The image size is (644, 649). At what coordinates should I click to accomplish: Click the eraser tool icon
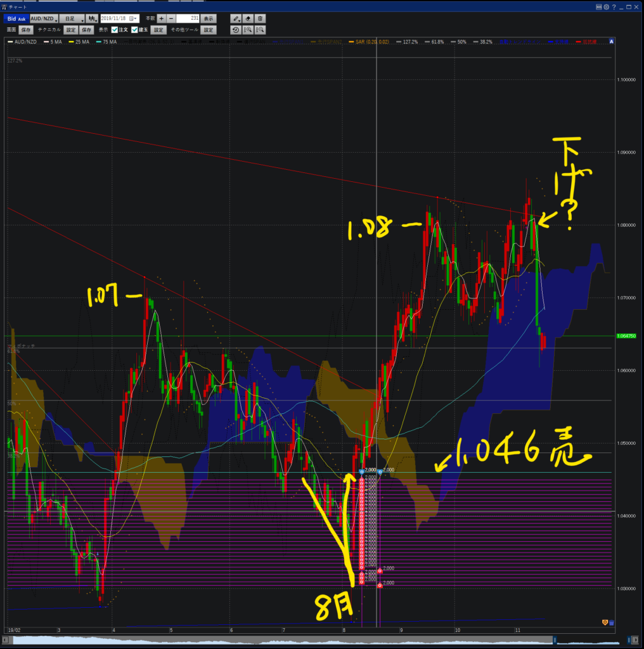(248, 19)
